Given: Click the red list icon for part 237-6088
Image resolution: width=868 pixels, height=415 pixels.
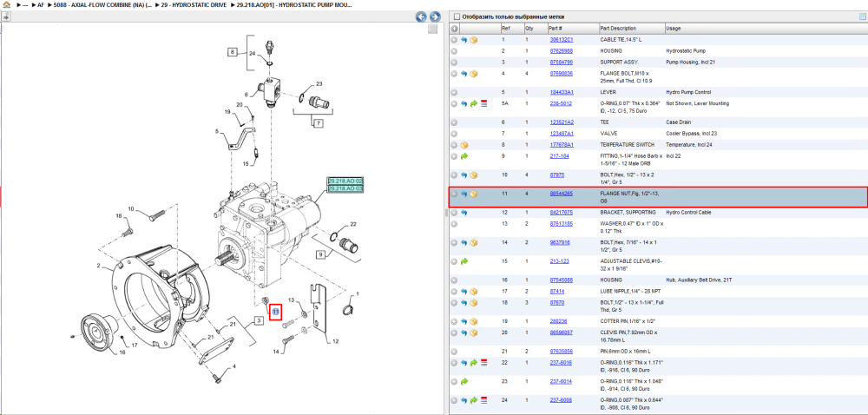Looking at the screenshot, I should [483, 400].
